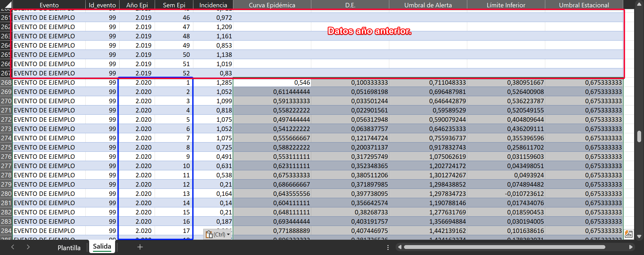Click Curva Epidémica cell 0,686666667
This screenshot has height=255, width=644.
(272, 184)
